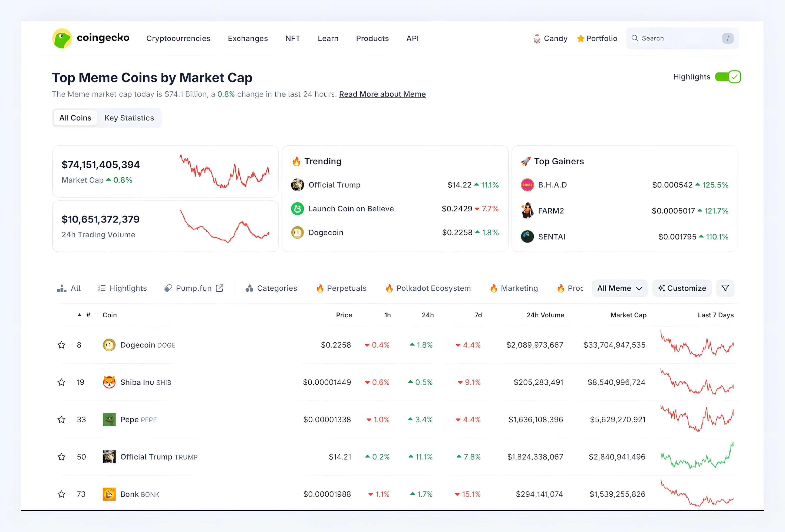Screen dimensions: 785x532
Task: Star Official Trump as a favorite
Action: click(x=61, y=457)
